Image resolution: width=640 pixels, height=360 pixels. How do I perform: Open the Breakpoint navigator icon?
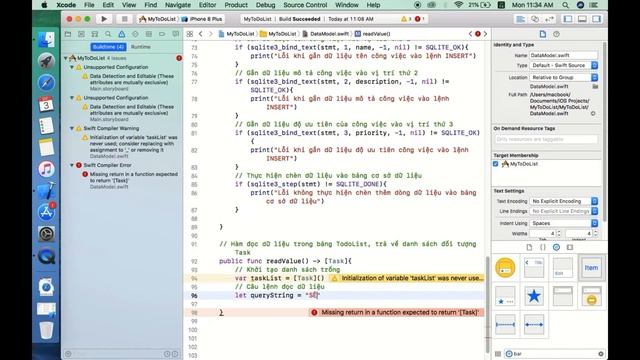click(162, 34)
